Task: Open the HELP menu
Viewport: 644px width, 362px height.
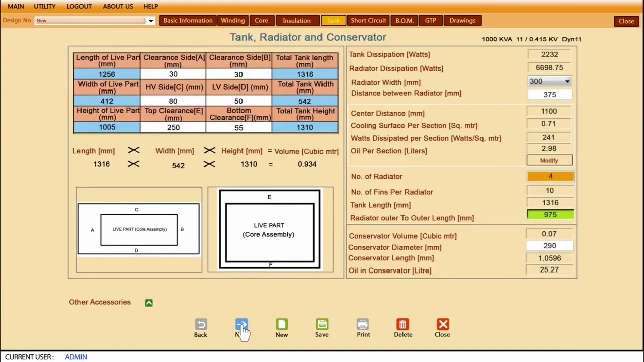Action: pos(151,6)
